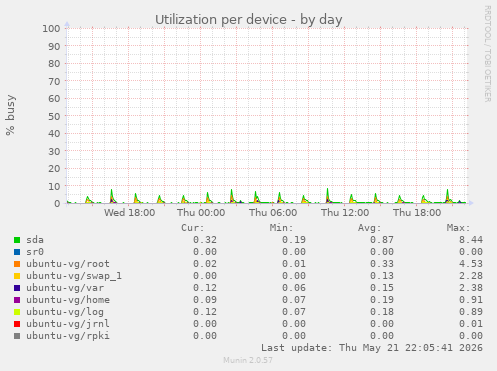Click the dark blue ubuntu-vg/var swatch
Viewport: 497px width, 371px height.
click(x=17, y=288)
